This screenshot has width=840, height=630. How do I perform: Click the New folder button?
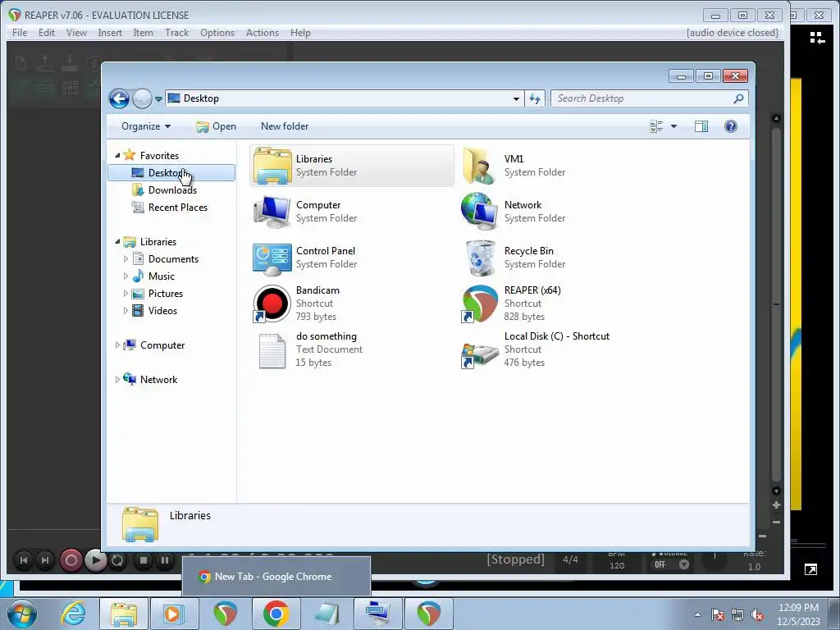click(285, 126)
